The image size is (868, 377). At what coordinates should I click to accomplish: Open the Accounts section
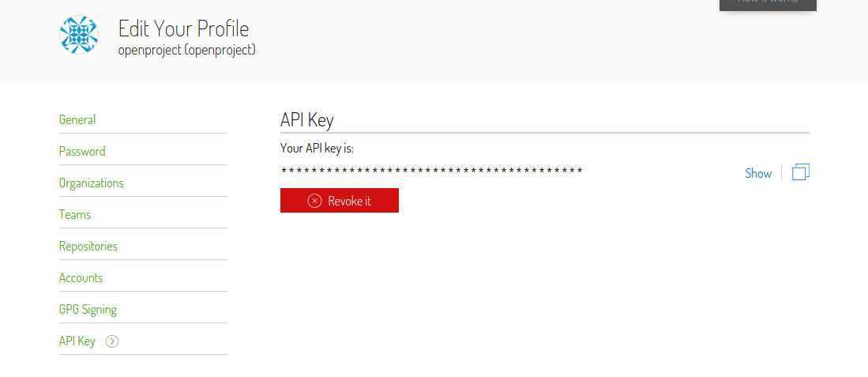(81, 278)
